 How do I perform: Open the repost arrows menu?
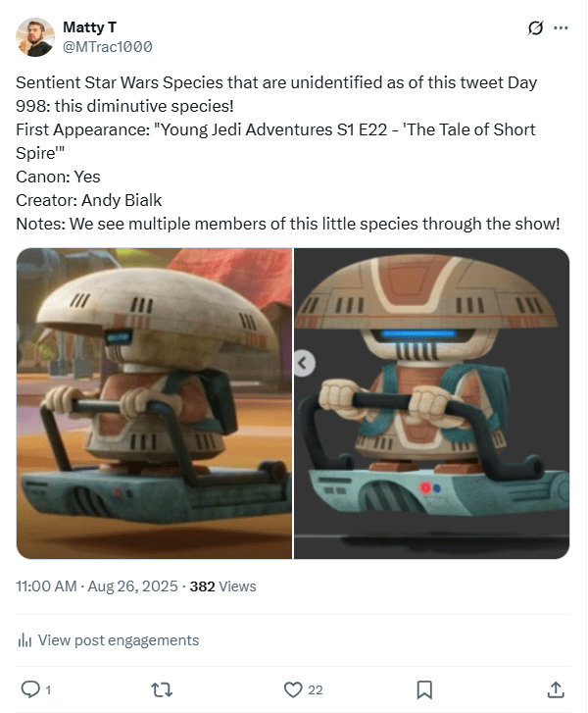[162, 689]
